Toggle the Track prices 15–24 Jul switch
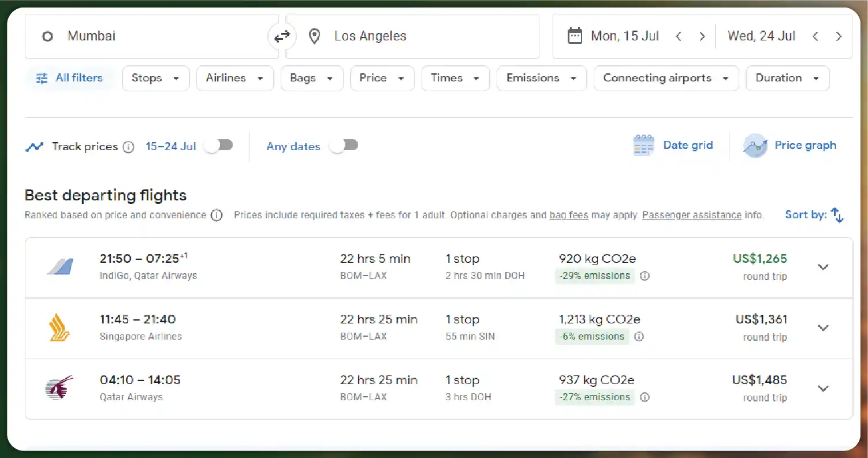The width and height of the screenshot is (868, 458). point(219,146)
